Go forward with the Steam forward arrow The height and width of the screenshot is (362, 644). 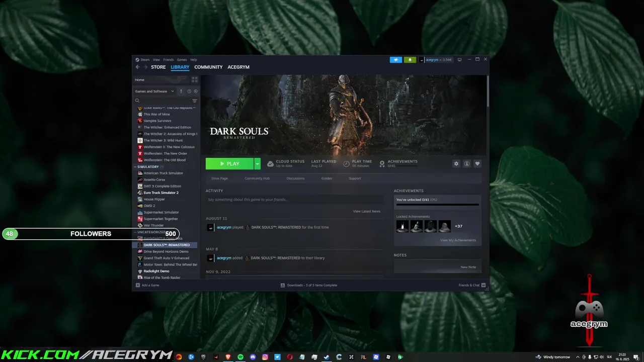pos(146,67)
